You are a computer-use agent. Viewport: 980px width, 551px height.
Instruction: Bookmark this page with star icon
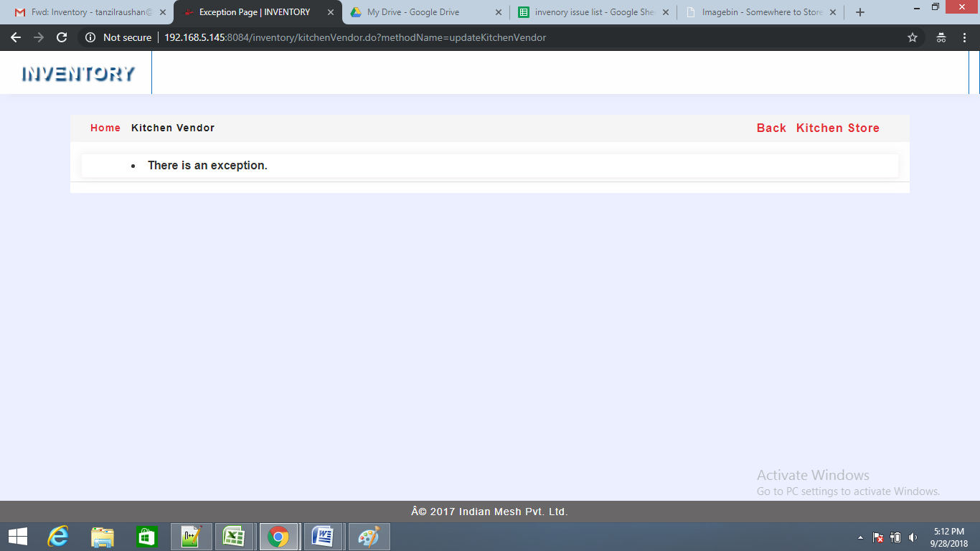tap(913, 37)
